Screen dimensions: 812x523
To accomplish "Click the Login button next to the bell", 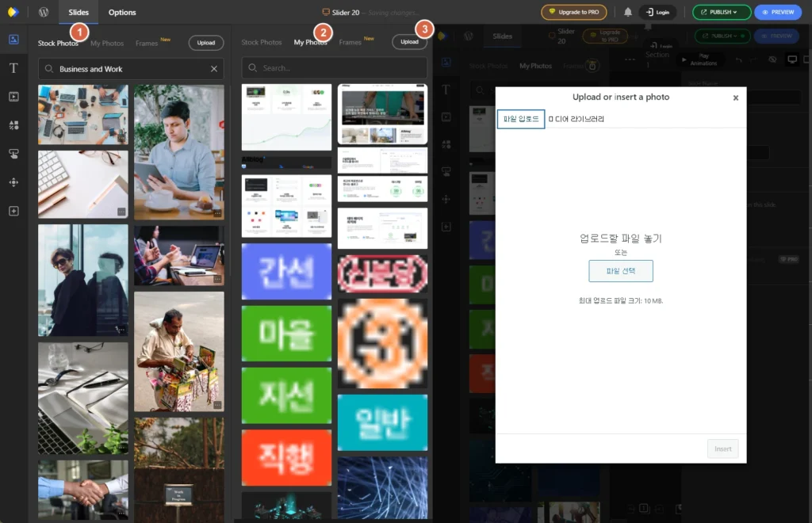I will click(x=657, y=12).
